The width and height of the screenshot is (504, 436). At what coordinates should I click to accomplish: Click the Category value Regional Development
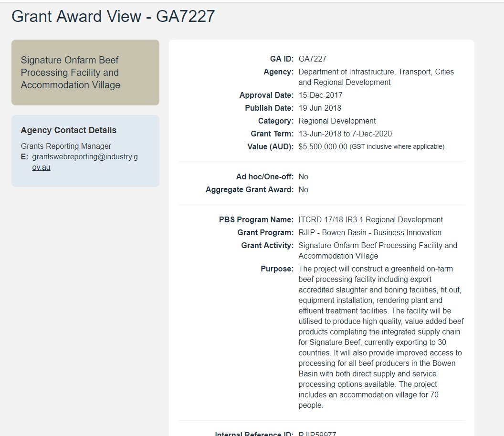click(x=337, y=121)
